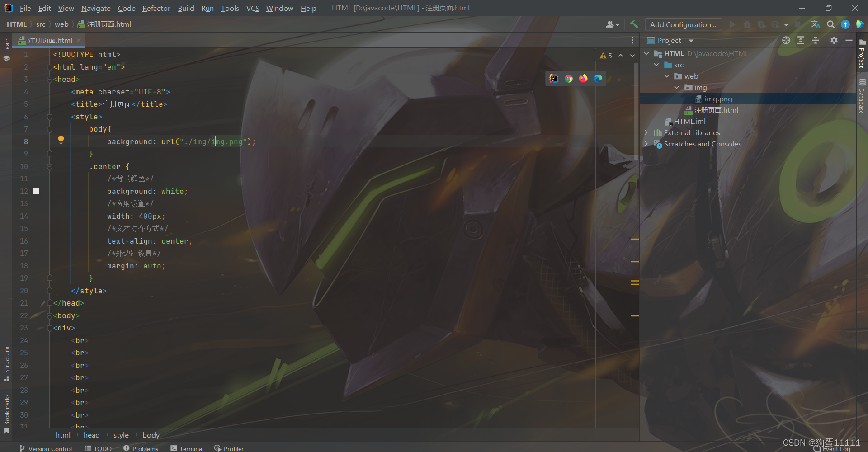Viewport: 868px width, 452px height.
Task: Open Profiler tool window
Action: coord(229,448)
